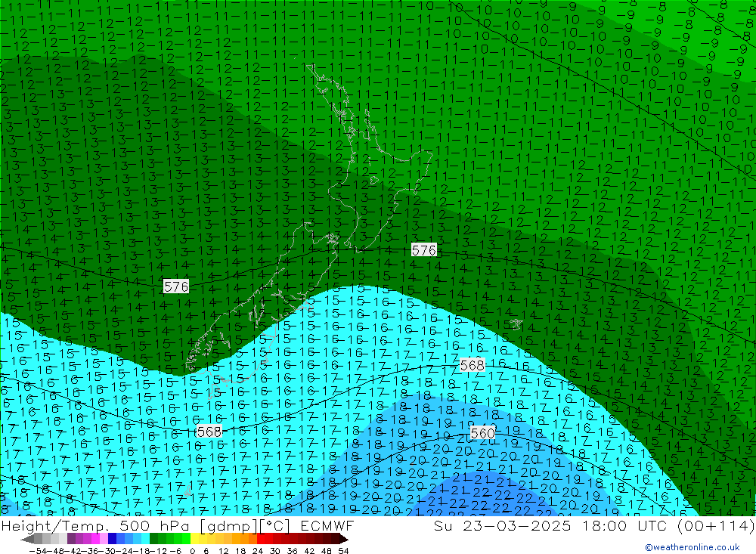Click the '12' value on the legend scale
This screenshot has height=554, width=756.
click(224, 551)
